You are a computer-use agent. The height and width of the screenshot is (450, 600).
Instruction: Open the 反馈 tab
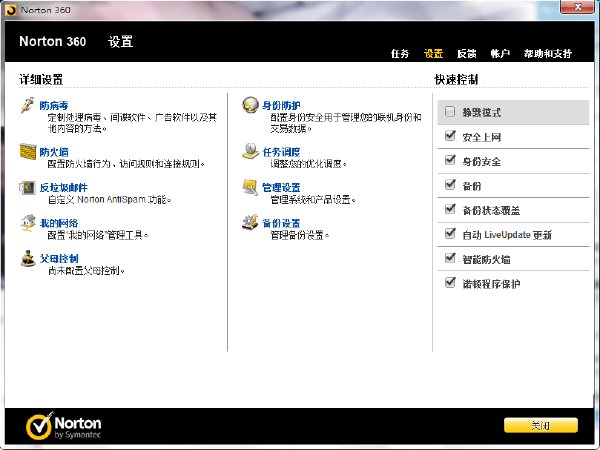point(467,54)
